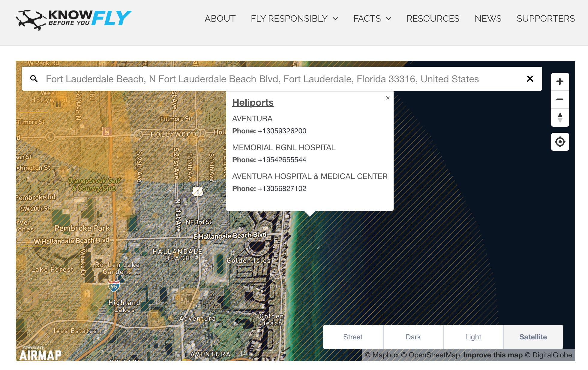Clear the location search with the X
The image size is (588, 370).
coord(530,79)
